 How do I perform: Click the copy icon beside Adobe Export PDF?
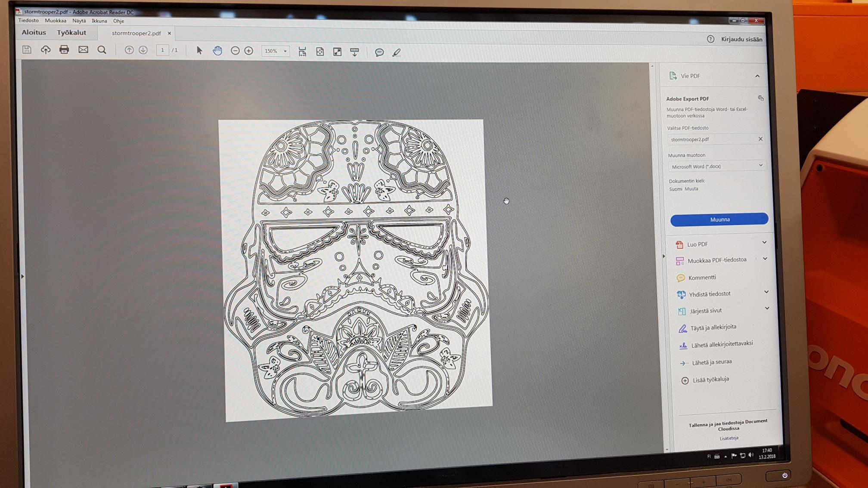coord(761,98)
